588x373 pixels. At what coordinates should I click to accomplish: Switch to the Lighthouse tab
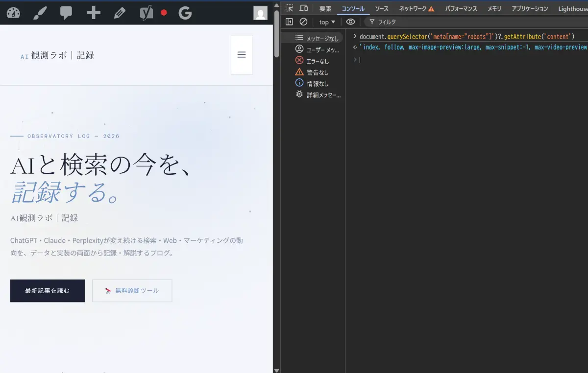pyautogui.click(x=572, y=8)
